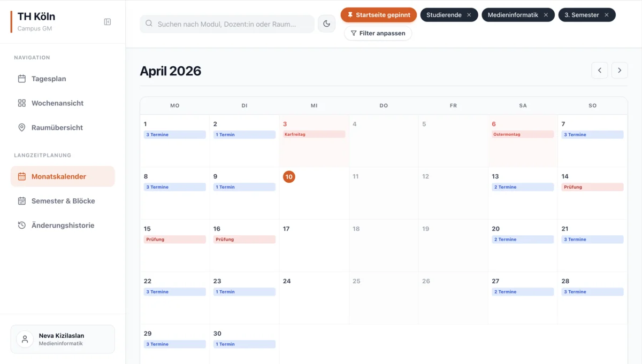
Task: Open Wochenansicht grid view
Action: click(x=57, y=103)
